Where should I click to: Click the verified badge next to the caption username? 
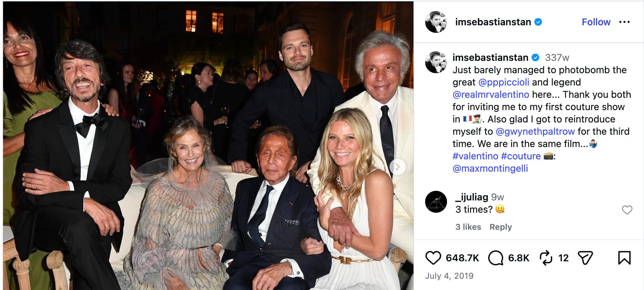coord(536,58)
